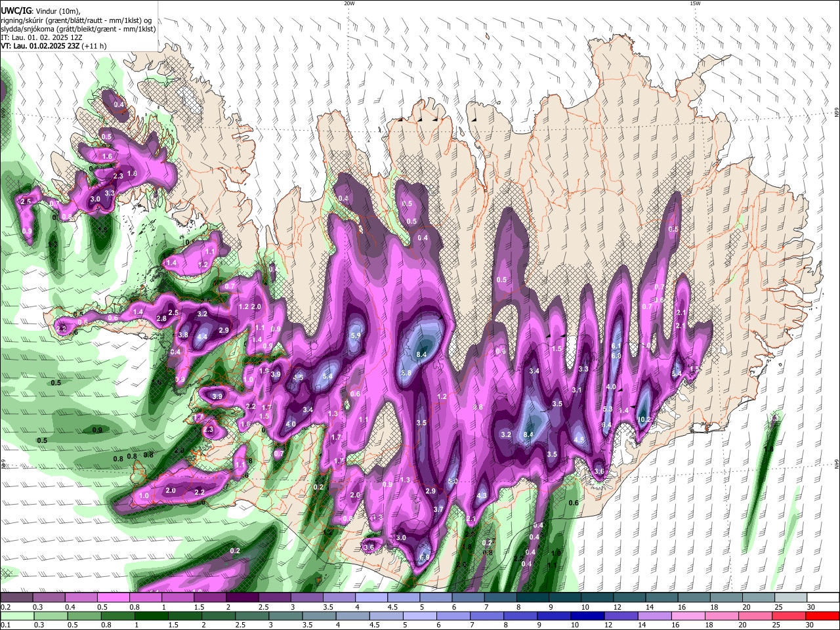The width and height of the screenshot is (840, 630).
Task: Pick the upper legend lavender swatch between 4 and 4.5
Action: pos(370,597)
